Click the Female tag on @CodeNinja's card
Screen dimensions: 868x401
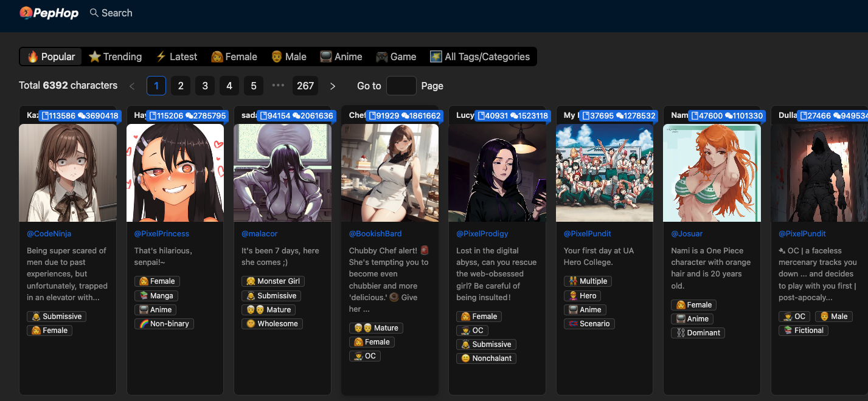(49, 331)
